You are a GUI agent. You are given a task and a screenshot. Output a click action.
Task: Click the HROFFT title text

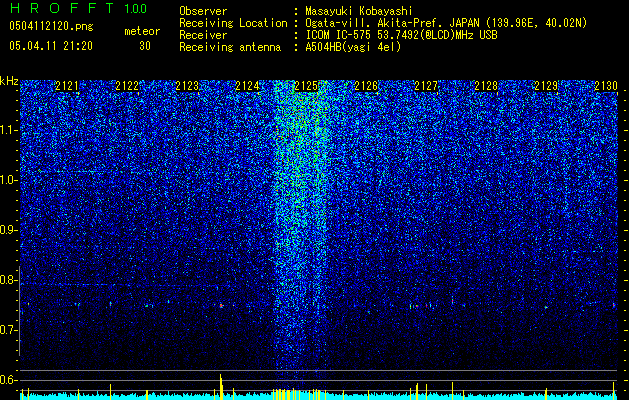[62, 8]
